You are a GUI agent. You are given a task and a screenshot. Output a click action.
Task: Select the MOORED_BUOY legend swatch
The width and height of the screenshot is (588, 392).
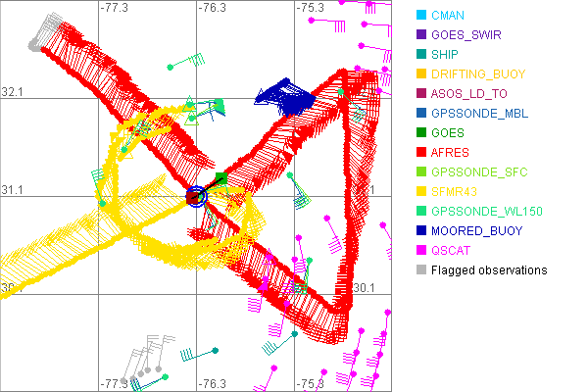point(421,231)
